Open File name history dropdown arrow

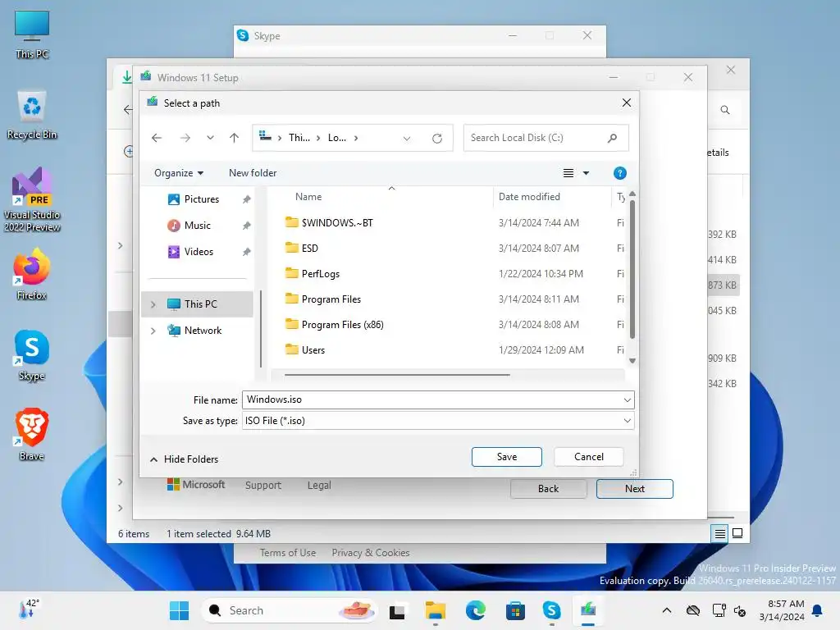click(x=628, y=399)
